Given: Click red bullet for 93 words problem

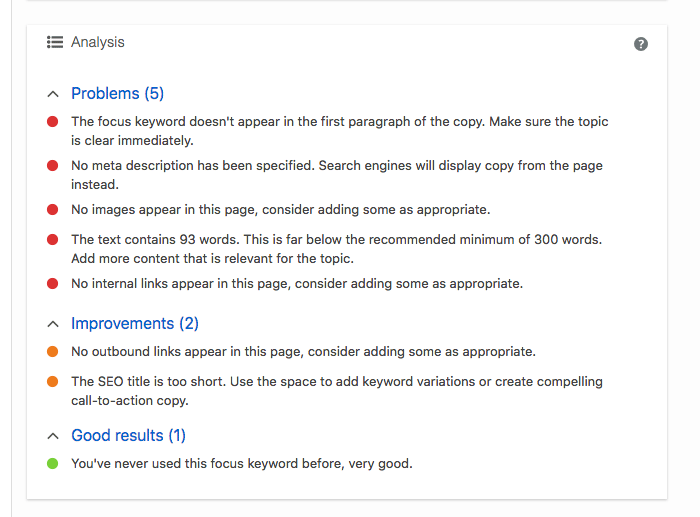Looking at the screenshot, I should coord(53,240).
